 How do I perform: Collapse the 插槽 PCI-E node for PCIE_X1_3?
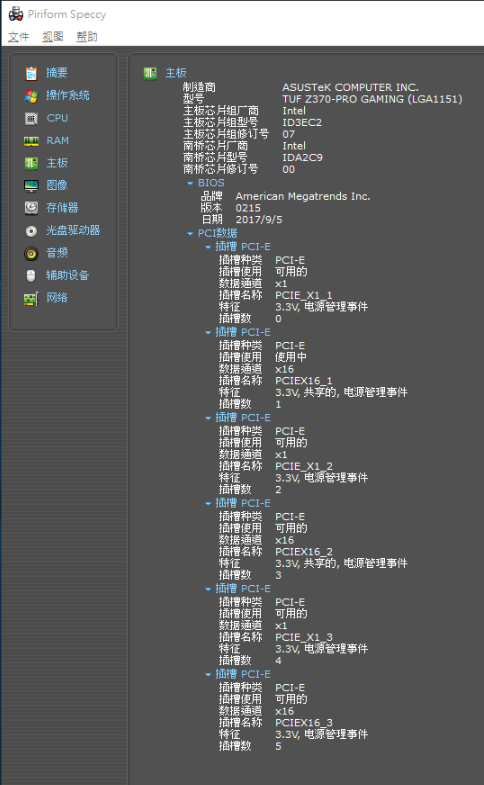click(208, 589)
